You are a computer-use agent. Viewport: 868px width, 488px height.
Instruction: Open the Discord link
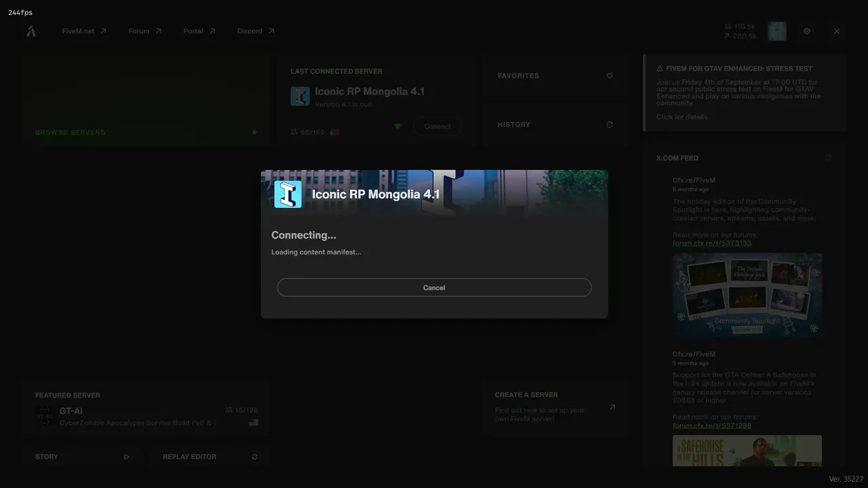tap(256, 31)
